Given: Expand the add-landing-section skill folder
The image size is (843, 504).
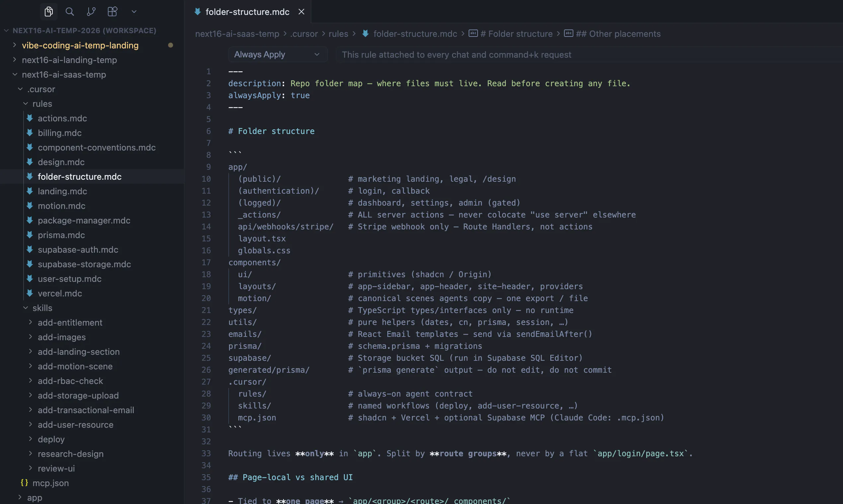Looking at the screenshot, I should click(79, 351).
